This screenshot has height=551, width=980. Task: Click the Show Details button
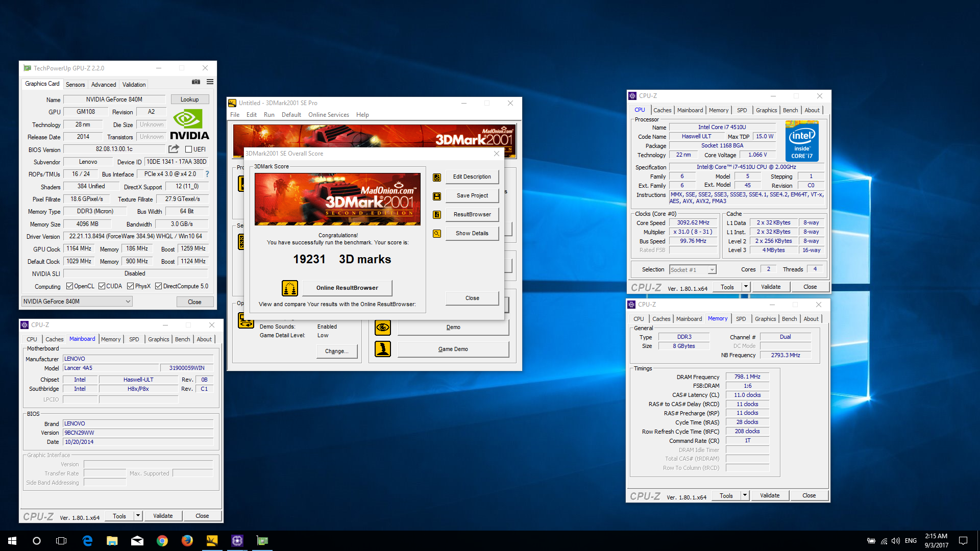[x=472, y=233]
